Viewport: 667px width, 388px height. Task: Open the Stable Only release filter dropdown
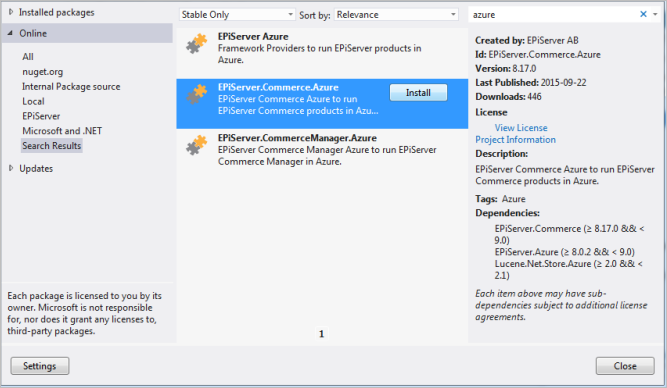(x=237, y=14)
